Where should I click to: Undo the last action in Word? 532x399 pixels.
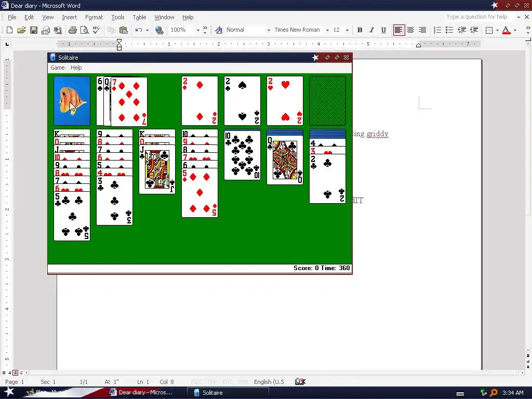[138, 30]
